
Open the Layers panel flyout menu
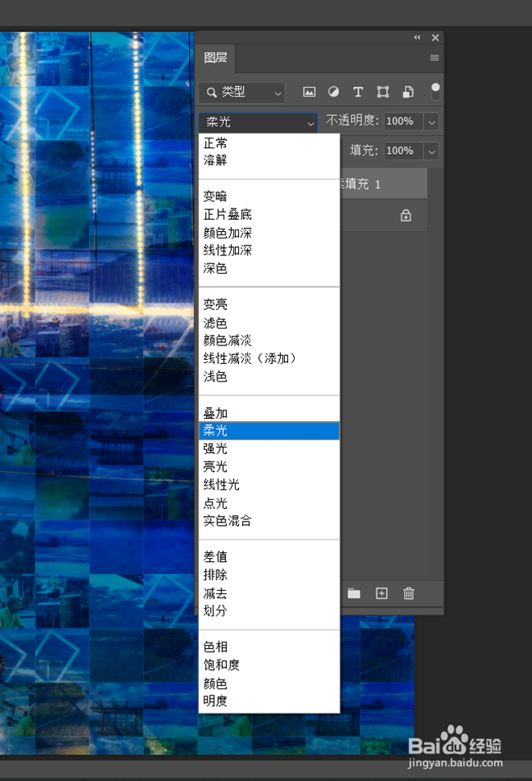(435, 58)
